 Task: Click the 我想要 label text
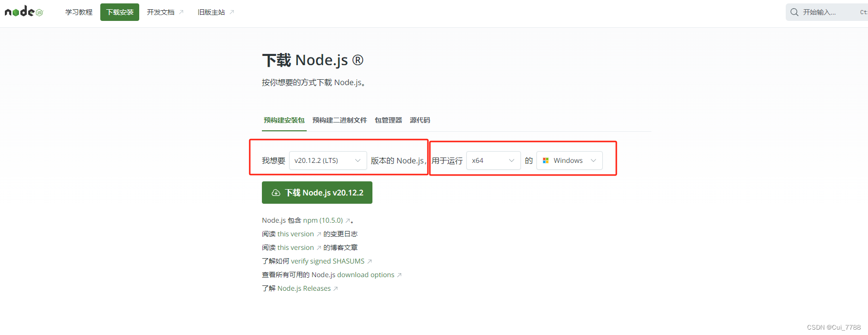[274, 160]
